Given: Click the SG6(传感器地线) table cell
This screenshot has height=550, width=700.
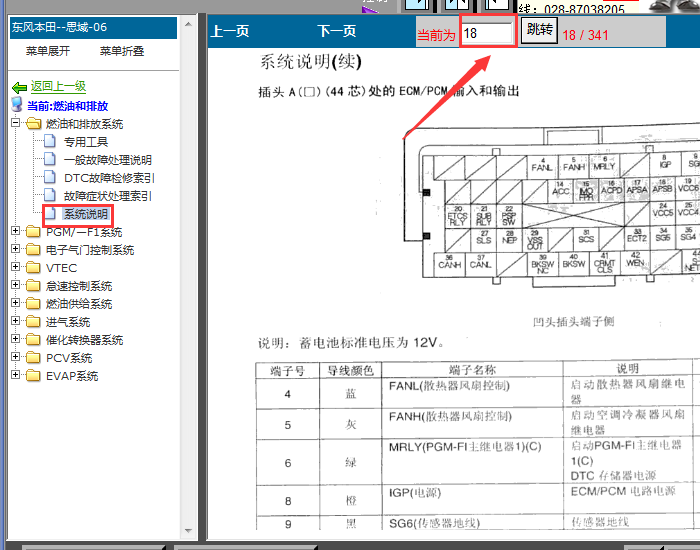Looking at the screenshot, I should pos(472,523).
